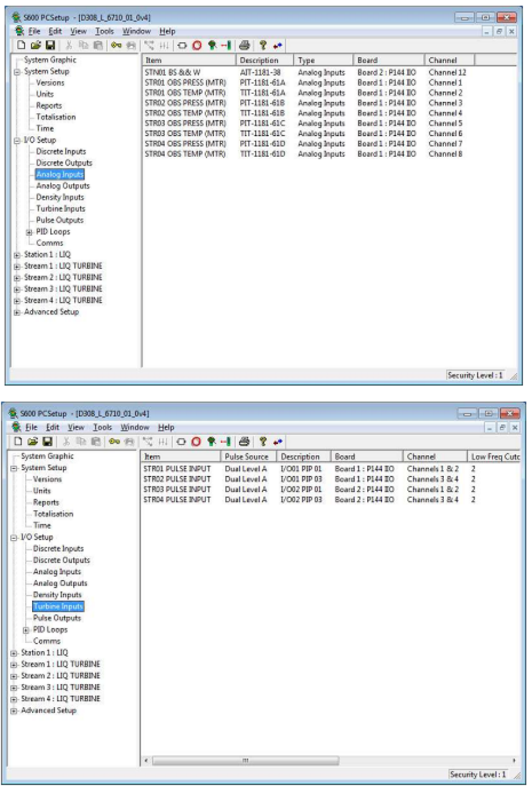Screen dimensions: 532x786
Task: Select Pulse Outputs in bottom window tree
Action: point(57,618)
